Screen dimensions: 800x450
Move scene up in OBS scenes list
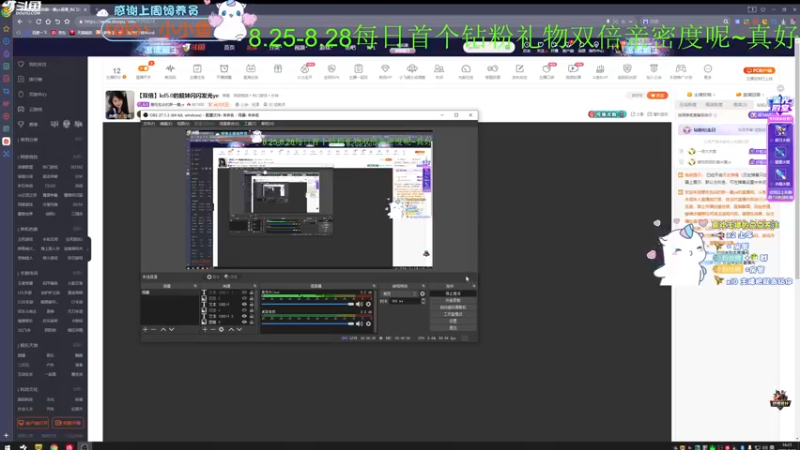[163, 330]
